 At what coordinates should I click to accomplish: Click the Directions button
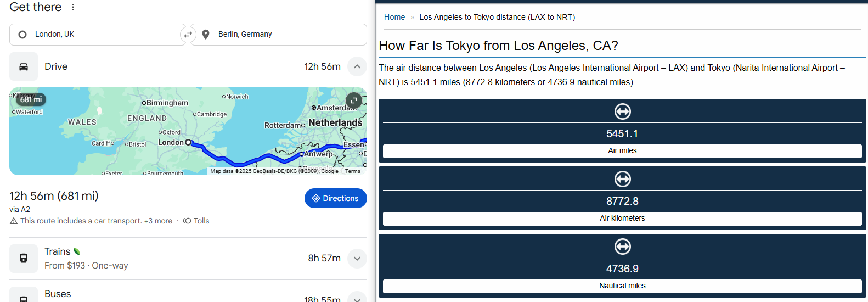click(336, 198)
